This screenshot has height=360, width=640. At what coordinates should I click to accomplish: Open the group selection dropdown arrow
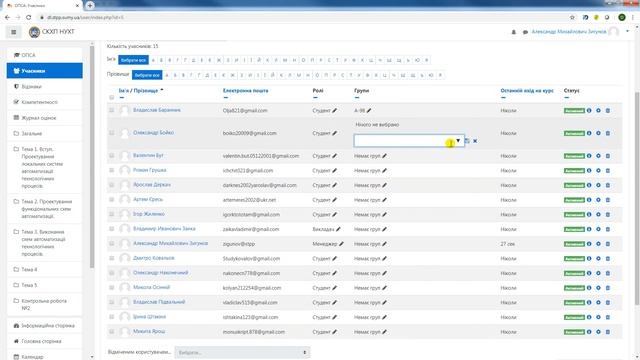(458, 140)
